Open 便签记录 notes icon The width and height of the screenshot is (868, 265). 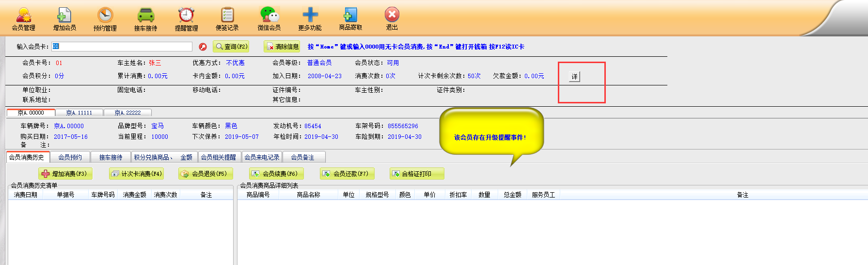tap(227, 16)
